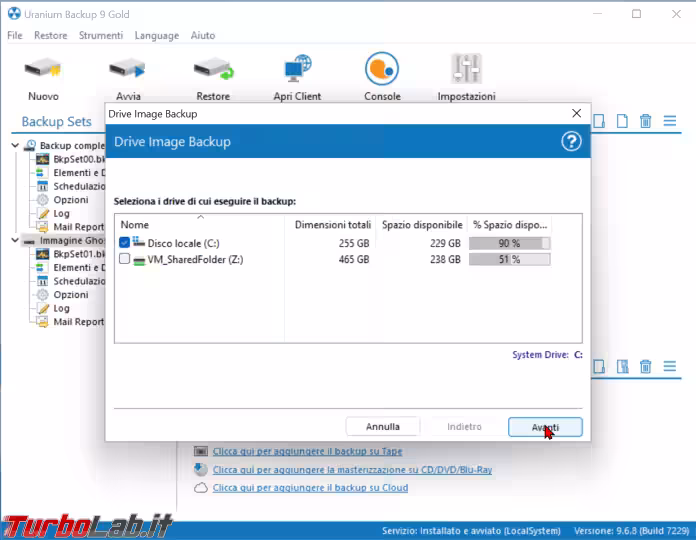Click upper trash delete icon in main window

click(x=645, y=121)
